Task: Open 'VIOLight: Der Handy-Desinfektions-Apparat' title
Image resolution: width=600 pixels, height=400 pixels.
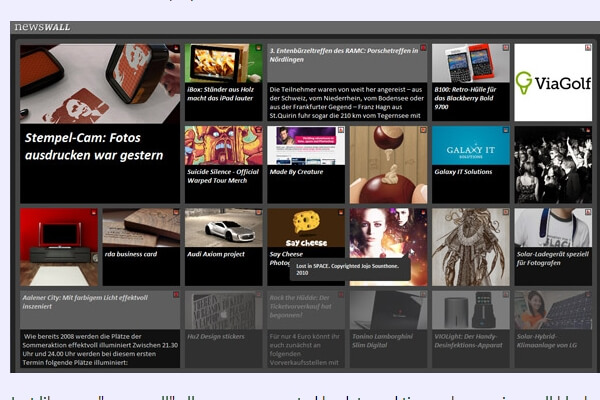Action: click(x=468, y=341)
